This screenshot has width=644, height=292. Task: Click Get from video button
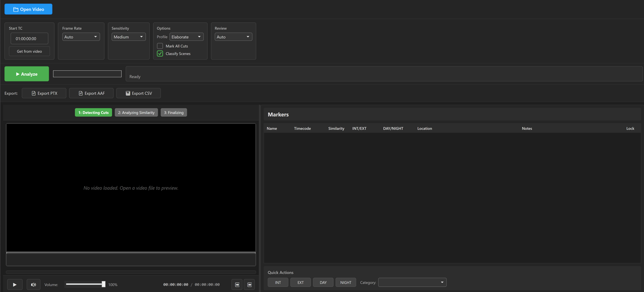point(29,51)
